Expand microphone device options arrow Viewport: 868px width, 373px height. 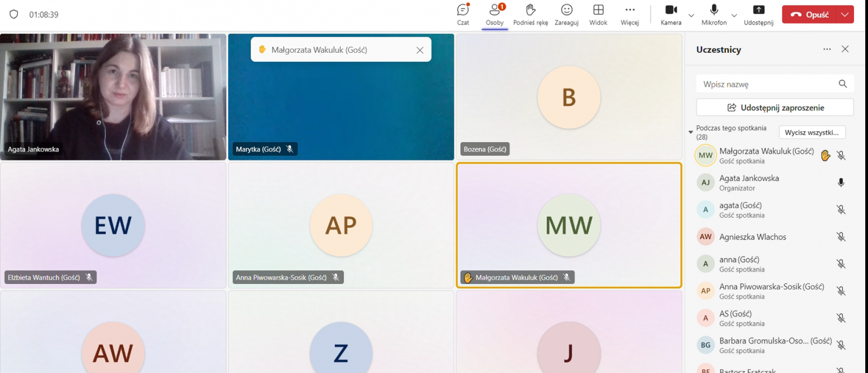click(x=734, y=15)
